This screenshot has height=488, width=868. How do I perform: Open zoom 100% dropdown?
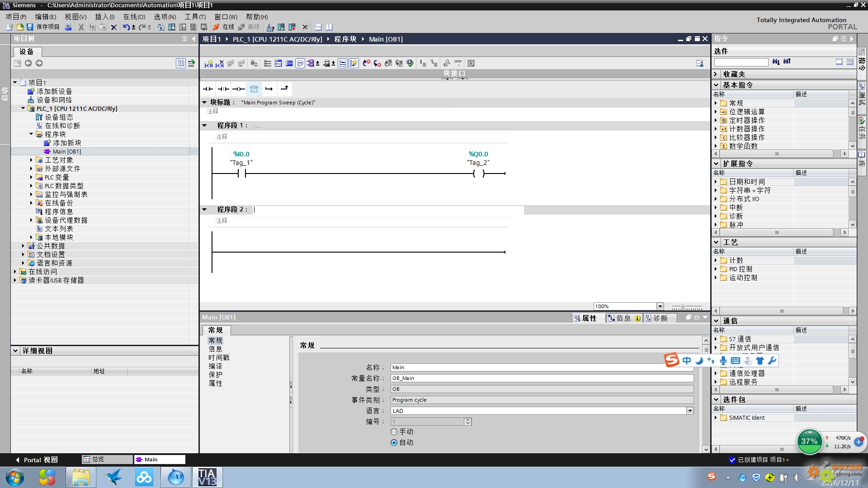pyautogui.click(x=660, y=306)
